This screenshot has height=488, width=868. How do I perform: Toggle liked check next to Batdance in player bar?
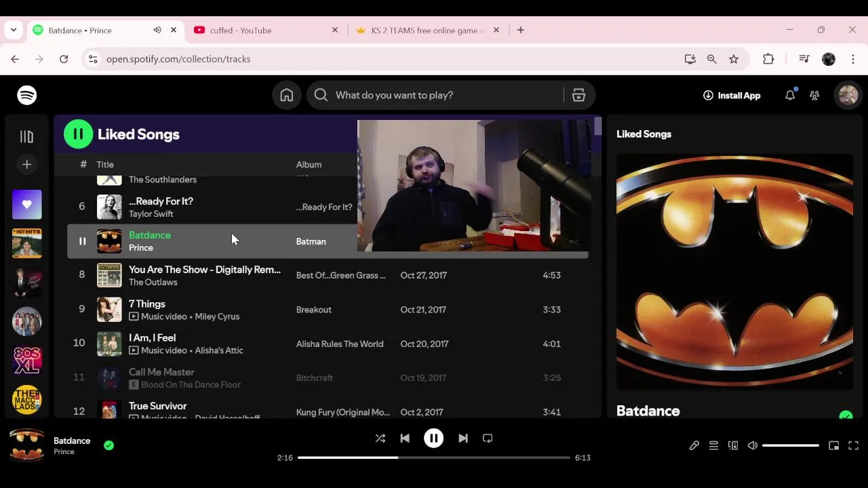109,445
